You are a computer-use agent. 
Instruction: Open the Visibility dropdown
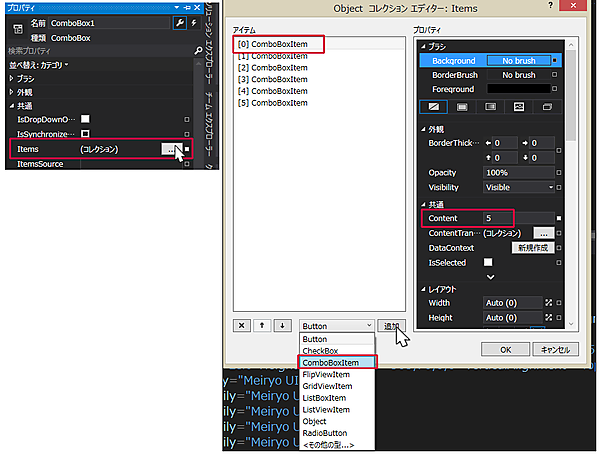click(x=519, y=187)
